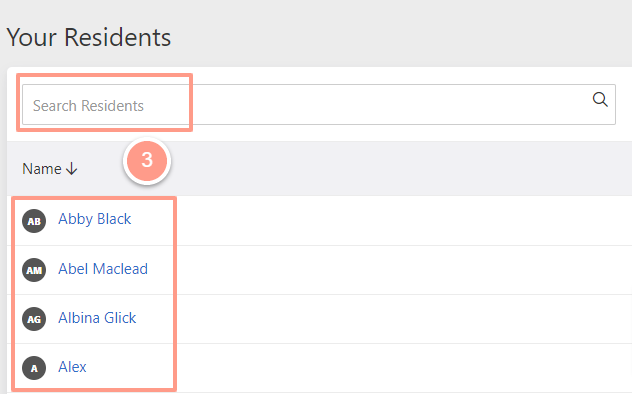Click the AM avatar circle

pos(34,270)
